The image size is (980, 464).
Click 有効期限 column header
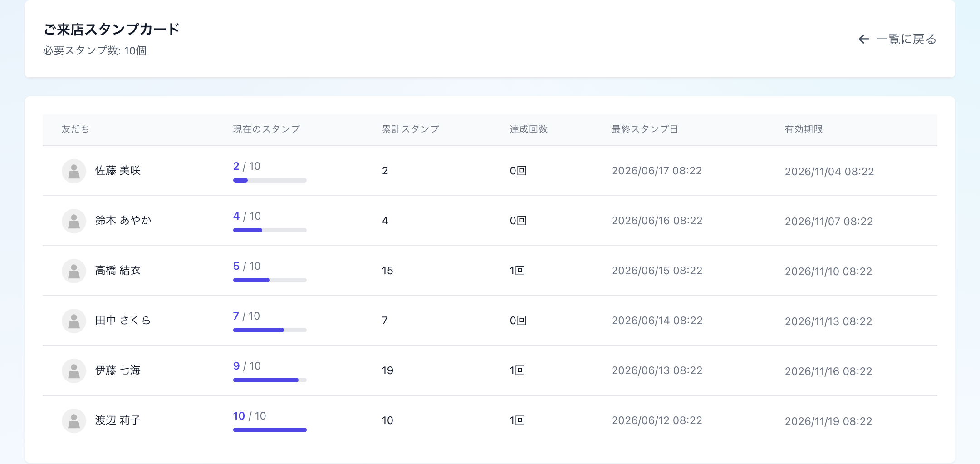tap(804, 129)
